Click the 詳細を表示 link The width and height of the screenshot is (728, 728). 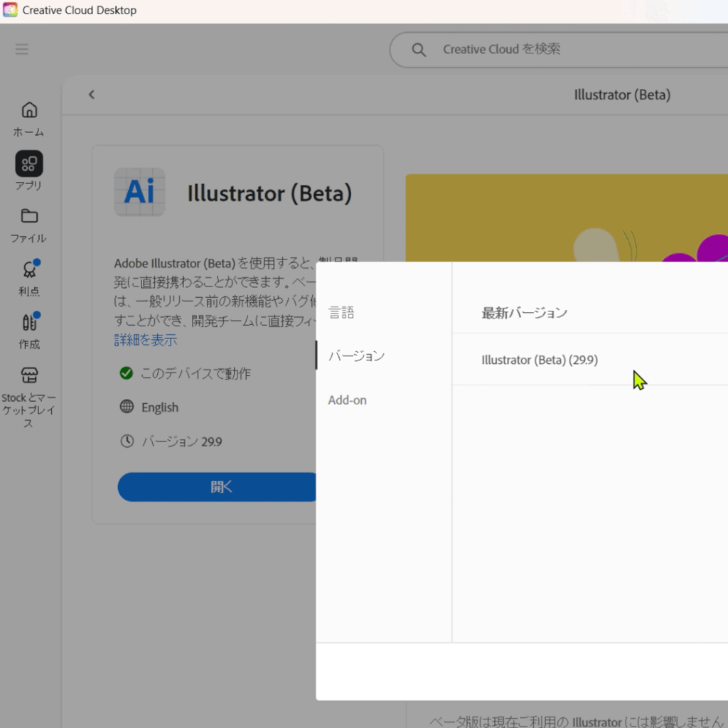pyautogui.click(x=146, y=340)
